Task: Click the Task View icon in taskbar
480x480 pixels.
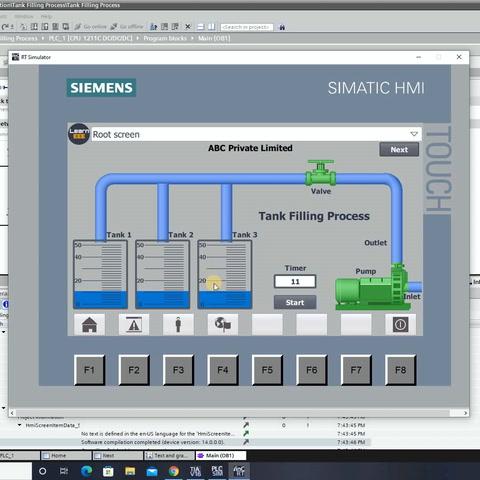Action: coord(63,471)
